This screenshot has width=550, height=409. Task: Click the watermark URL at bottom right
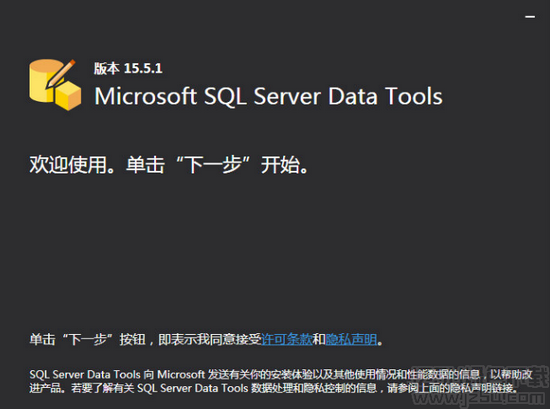478,398
